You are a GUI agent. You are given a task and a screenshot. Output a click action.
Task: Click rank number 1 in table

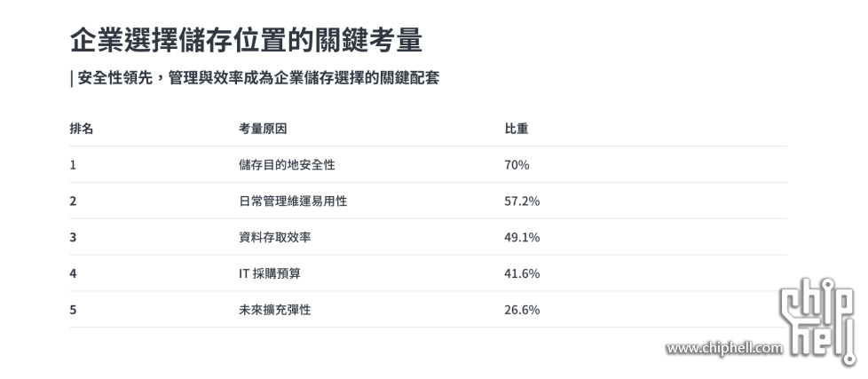[x=73, y=165]
